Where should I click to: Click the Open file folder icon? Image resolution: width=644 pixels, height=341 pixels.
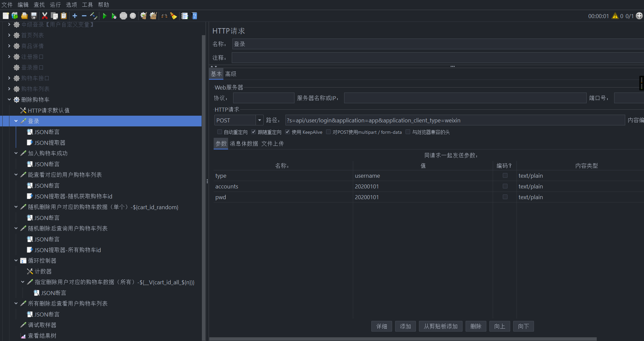24,16
